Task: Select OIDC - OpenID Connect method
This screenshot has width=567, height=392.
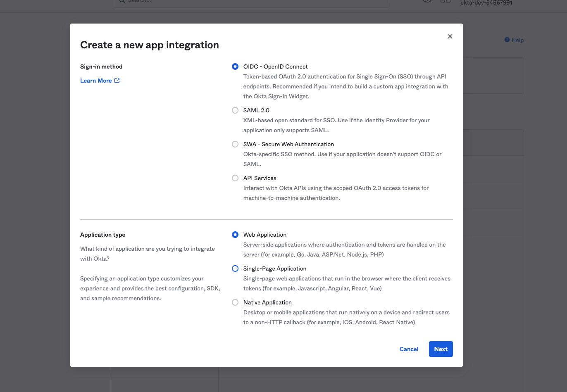Action: 235,67
